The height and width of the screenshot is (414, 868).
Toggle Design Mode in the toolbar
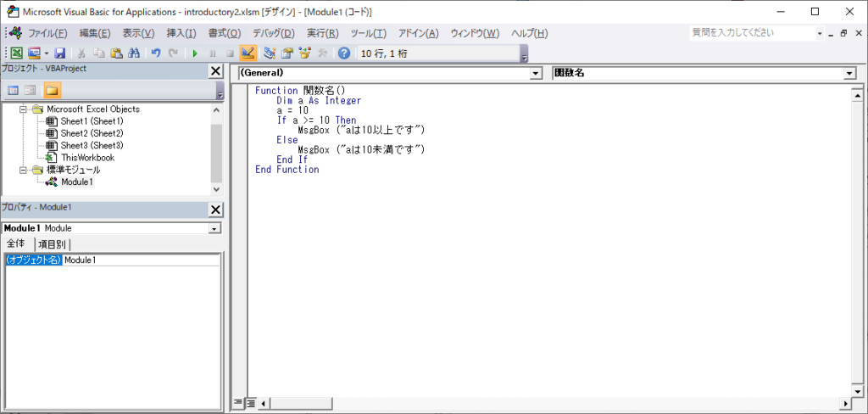coord(248,53)
